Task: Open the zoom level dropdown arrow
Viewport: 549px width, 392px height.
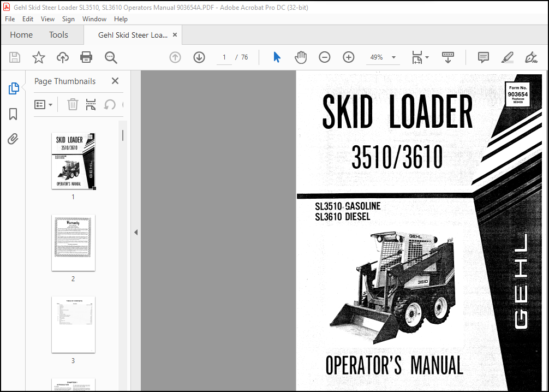Action: point(393,57)
